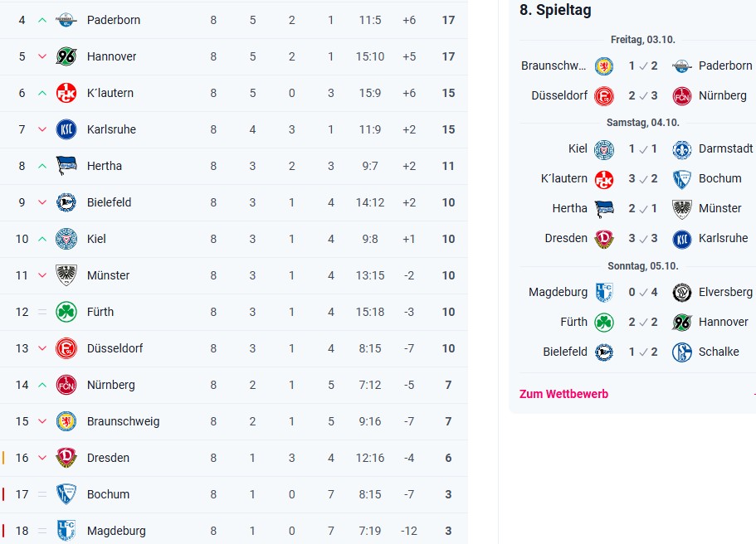Viewport: 756px width, 544px height.
Task: Open the Bielefeld team name in table
Action: (x=109, y=202)
